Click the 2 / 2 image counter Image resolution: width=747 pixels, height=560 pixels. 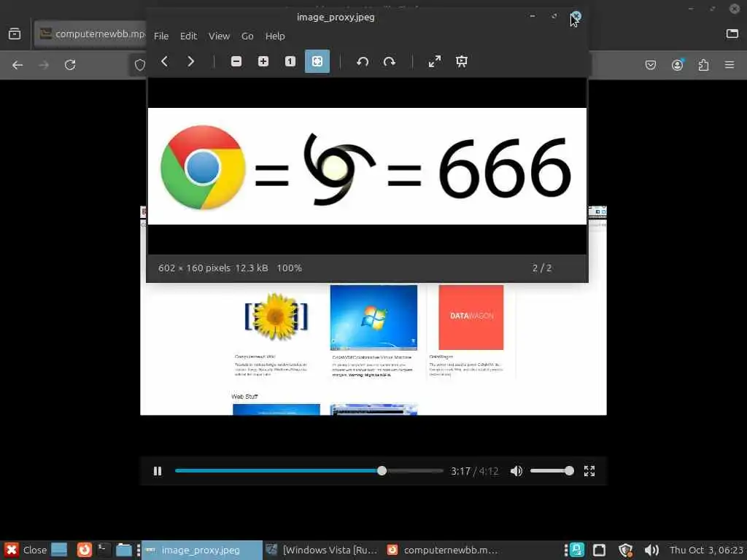pyautogui.click(x=542, y=268)
